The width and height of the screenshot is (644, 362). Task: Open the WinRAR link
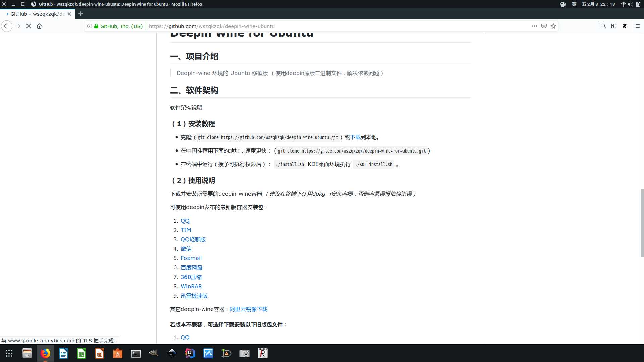[191, 286]
